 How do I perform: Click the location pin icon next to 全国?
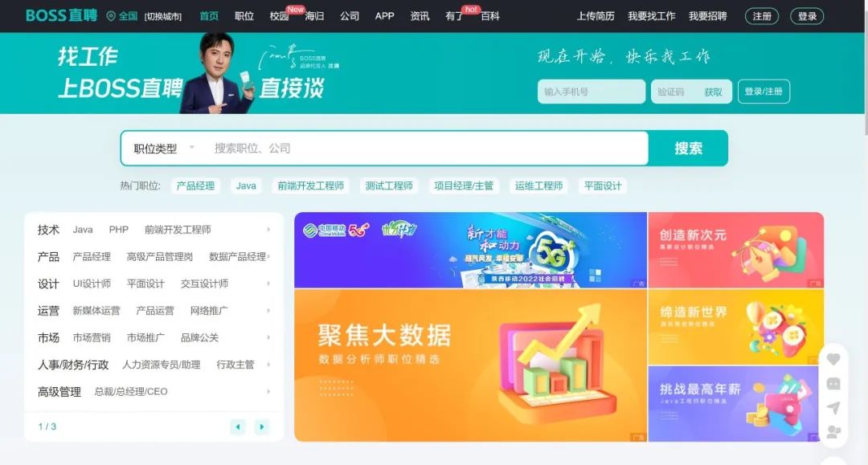pyautogui.click(x=111, y=16)
